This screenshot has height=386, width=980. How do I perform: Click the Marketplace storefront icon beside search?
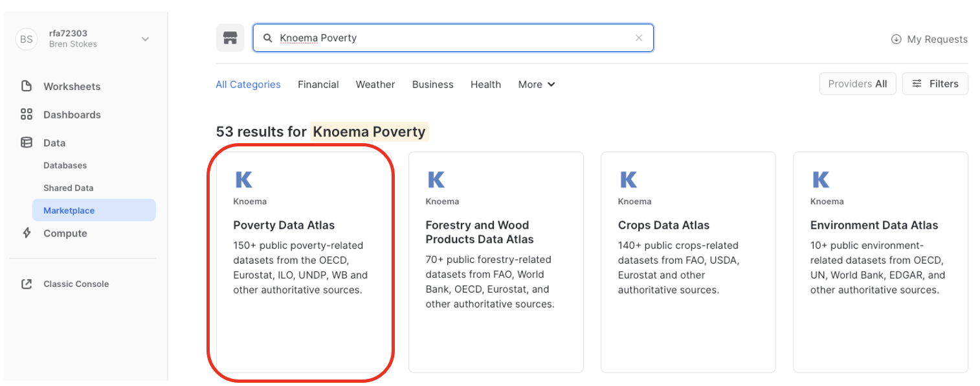tap(230, 38)
